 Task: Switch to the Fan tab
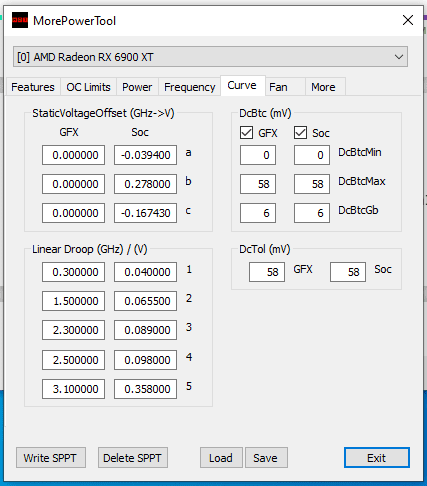(x=285, y=87)
